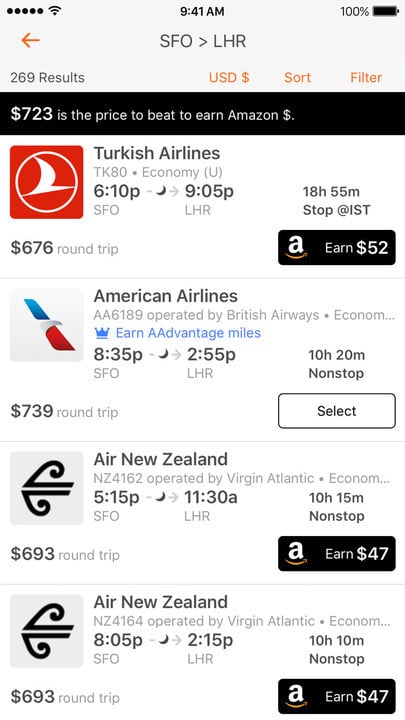The image size is (405, 720).
Task: Open Turkish Airlines TK80 flight details
Action: point(202,207)
